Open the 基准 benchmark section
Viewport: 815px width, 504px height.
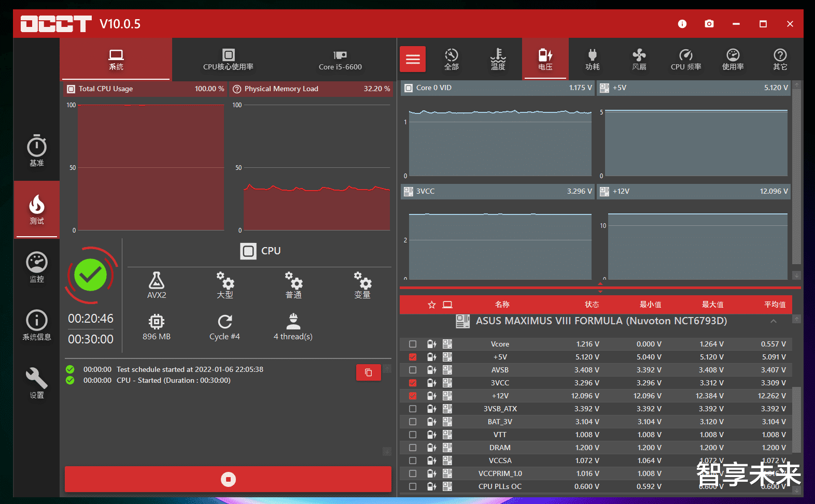pyautogui.click(x=37, y=151)
